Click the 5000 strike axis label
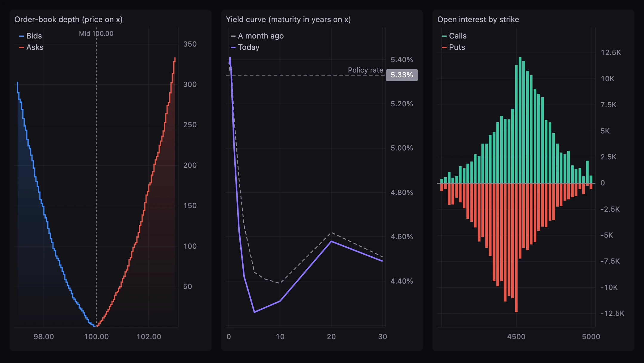Screen dimensions: 644x363 tap(591, 337)
